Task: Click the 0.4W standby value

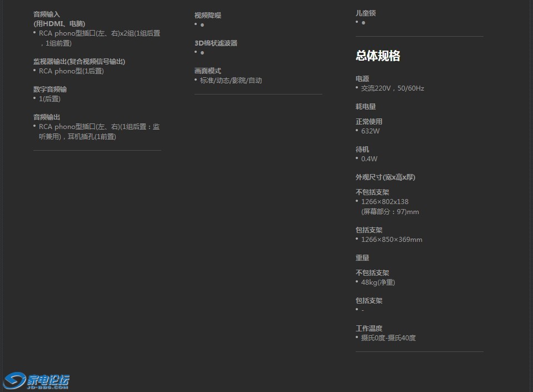Action: pyautogui.click(x=369, y=159)
